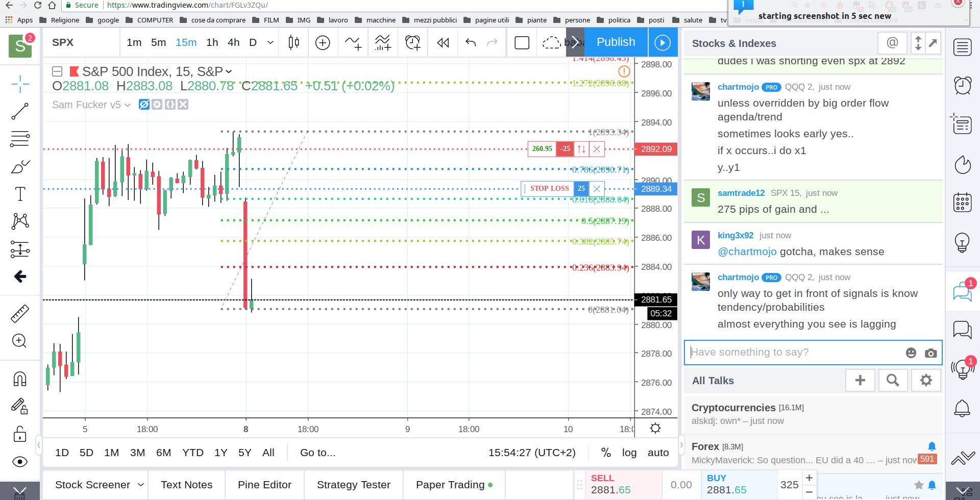Select the 1m timeframe
The width and height of the screenshot is (980, 500).
tap(134, 42)
